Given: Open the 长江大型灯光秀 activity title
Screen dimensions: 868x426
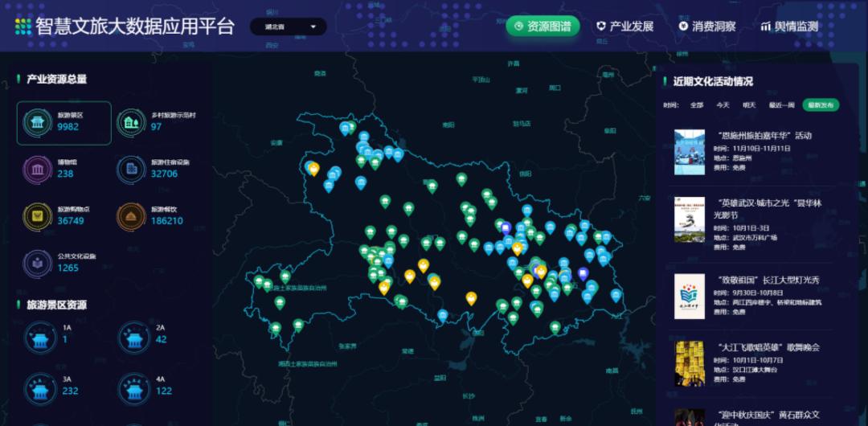Looking at the screenshot, I should click(768, 280).
